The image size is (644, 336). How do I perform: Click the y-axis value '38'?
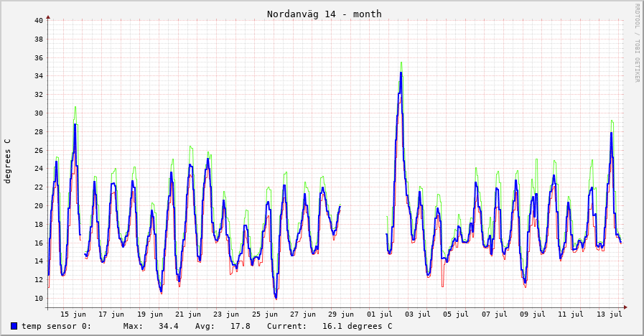click(39, 39)
